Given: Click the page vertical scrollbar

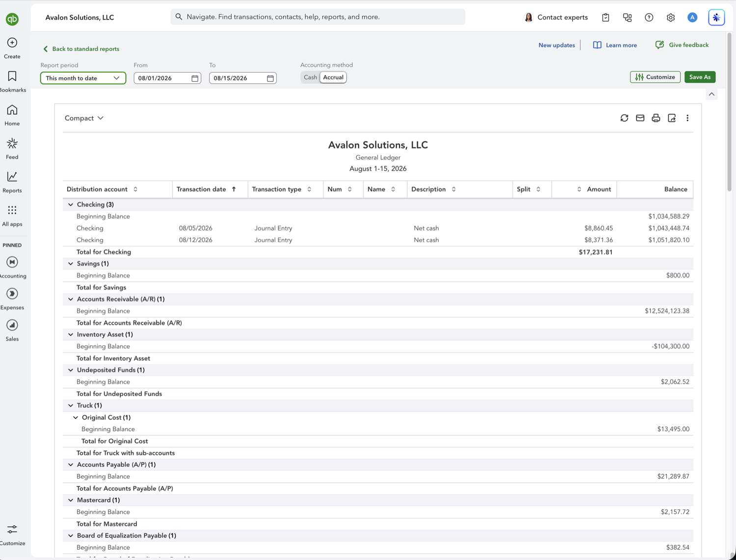Looking at the screenshot, I should [x=730, y=112].
